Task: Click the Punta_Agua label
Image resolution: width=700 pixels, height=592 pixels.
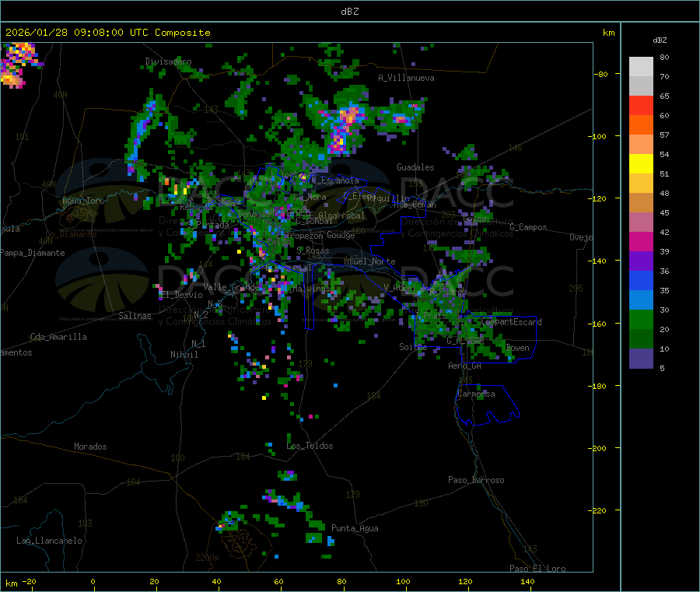Action: pos(355,528)
